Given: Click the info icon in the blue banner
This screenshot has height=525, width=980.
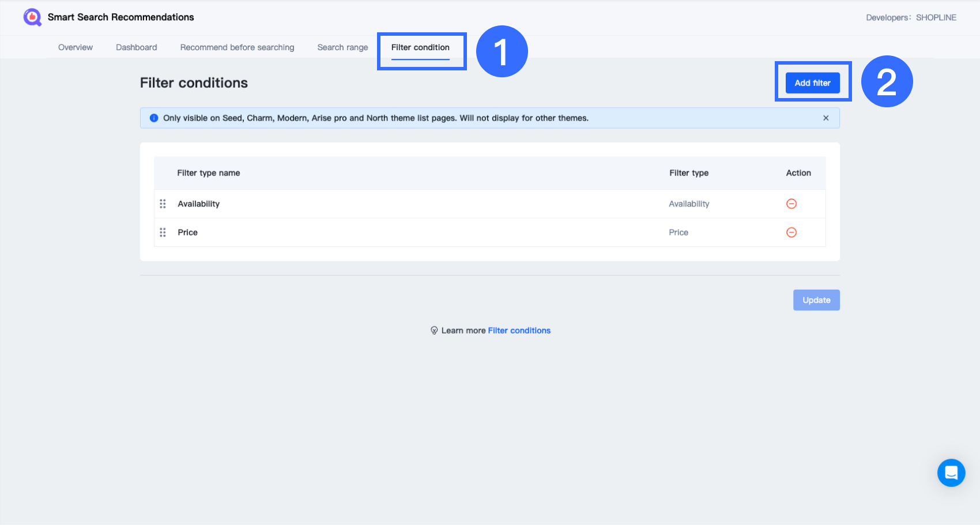Looking at the screenshot, I should click(153, 118).
